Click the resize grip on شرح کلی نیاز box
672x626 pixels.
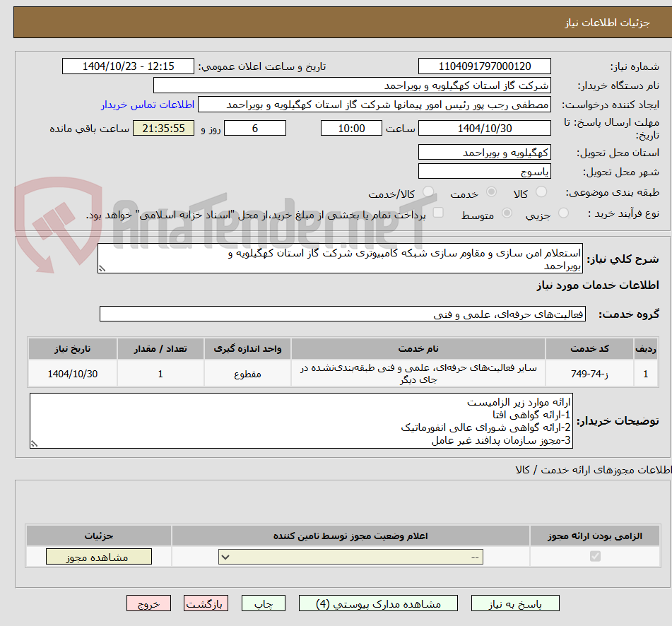click(x=103, y=268)
